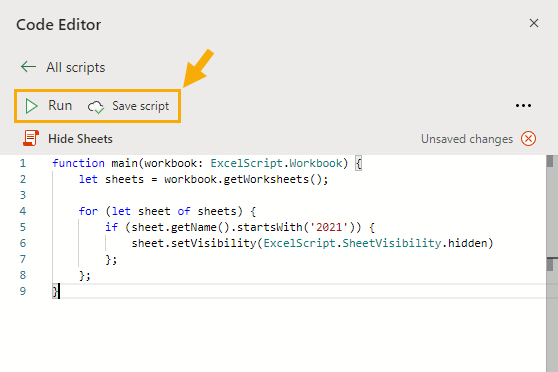Image resolution: width=558 pixels, height=372 pixels.
Task: Click the editor vertical scrollbar thumb
Action: 550,161
